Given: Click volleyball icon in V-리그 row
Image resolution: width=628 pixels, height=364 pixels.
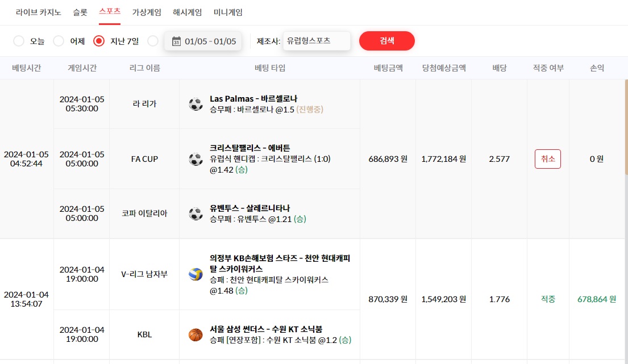Looking at the screenshot, I should (196, 274).
